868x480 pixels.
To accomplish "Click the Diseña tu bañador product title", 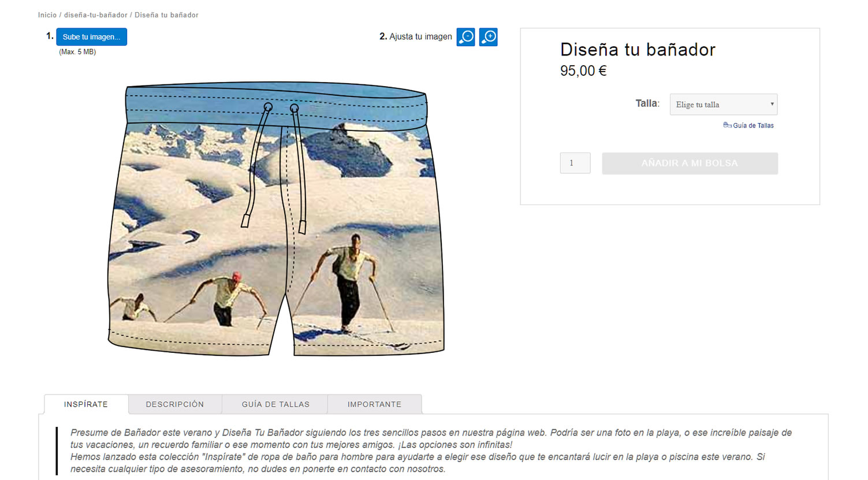I will tap(638, 50).
